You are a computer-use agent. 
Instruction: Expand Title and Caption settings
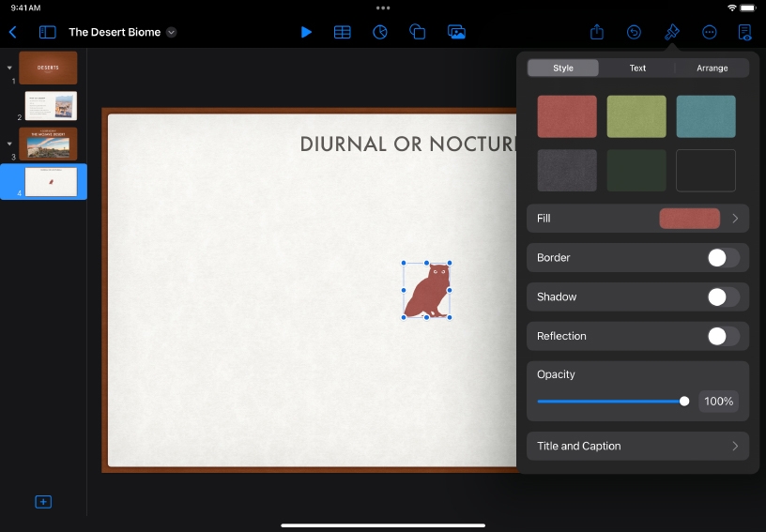[637, 447]
